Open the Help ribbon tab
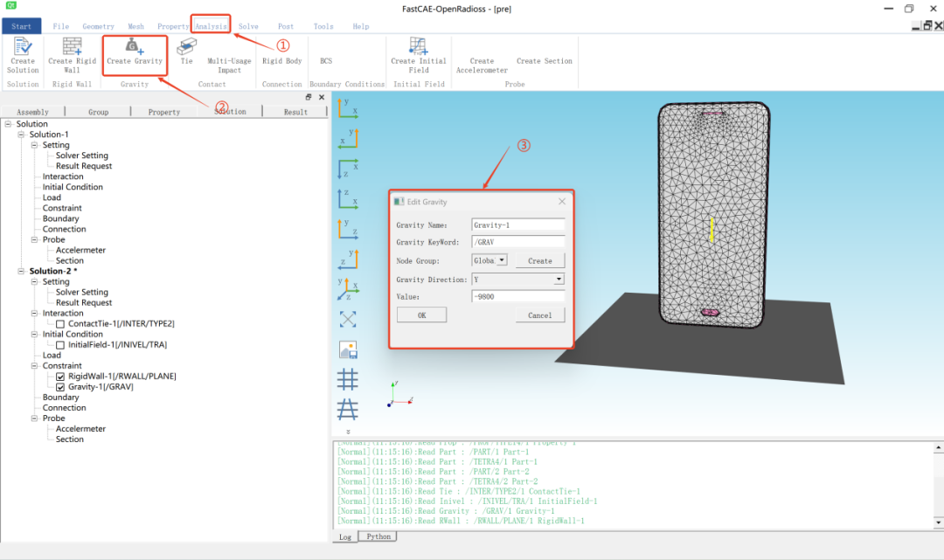 click(361, 26)
